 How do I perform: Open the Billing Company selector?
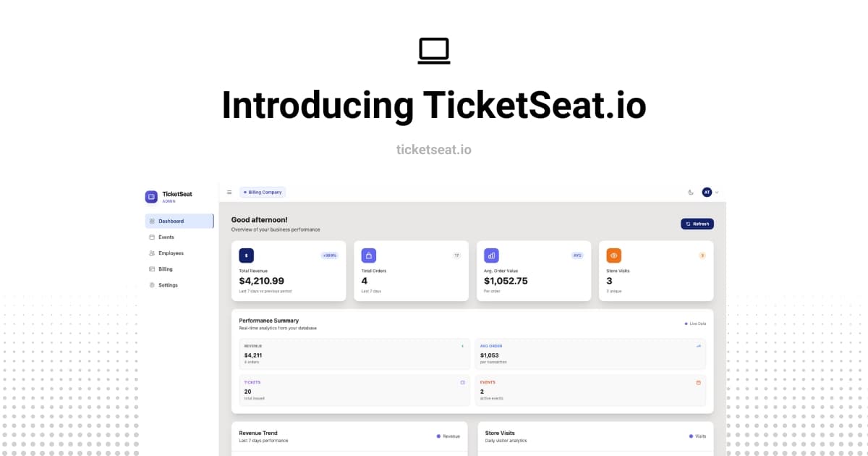[263, 192]
